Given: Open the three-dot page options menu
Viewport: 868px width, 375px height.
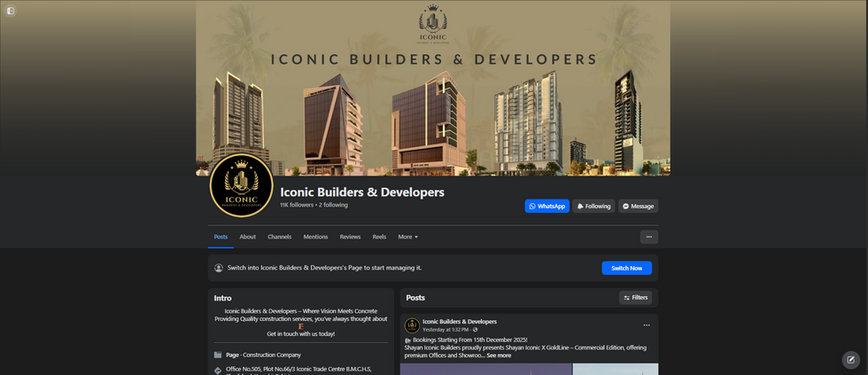Looking at the screenshot, I should [648, 237].
